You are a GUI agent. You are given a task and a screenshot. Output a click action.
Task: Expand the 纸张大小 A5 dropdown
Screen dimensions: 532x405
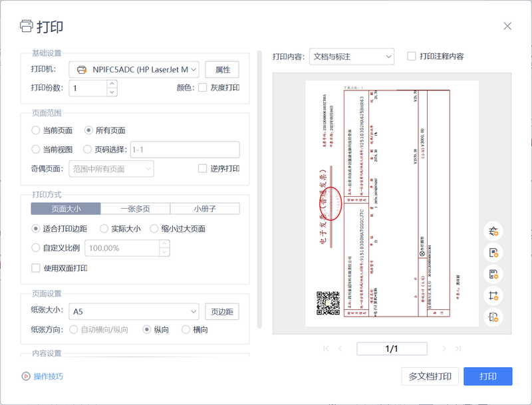pyautogui.click(x=194, y=311)
